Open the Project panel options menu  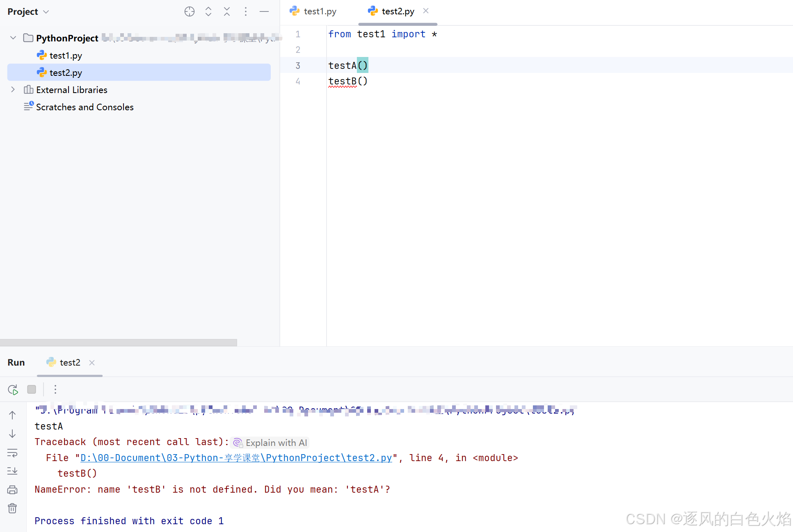pyautogui.click(x=245, y=11)
